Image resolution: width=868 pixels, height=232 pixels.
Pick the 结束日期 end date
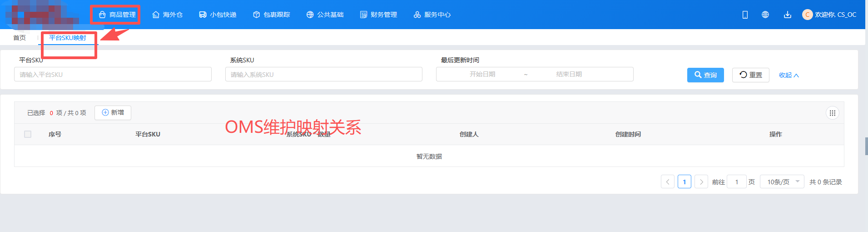tap(569, 74)
